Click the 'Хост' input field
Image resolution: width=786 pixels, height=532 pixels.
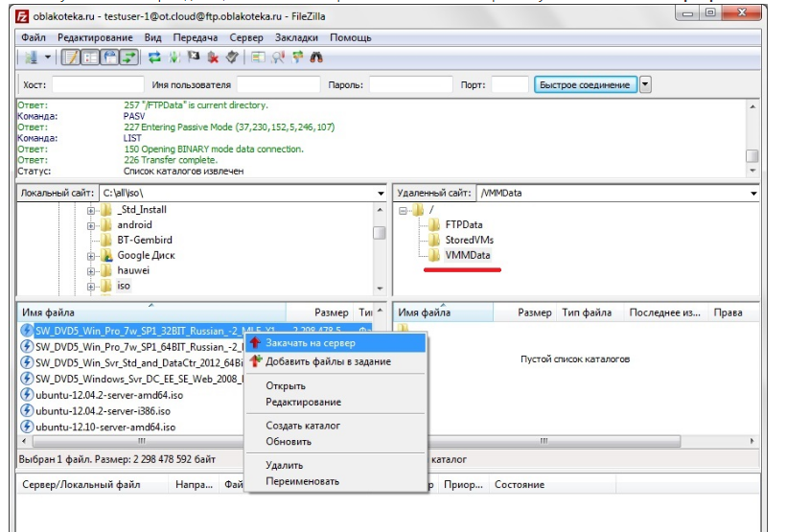tap(97, 85)
